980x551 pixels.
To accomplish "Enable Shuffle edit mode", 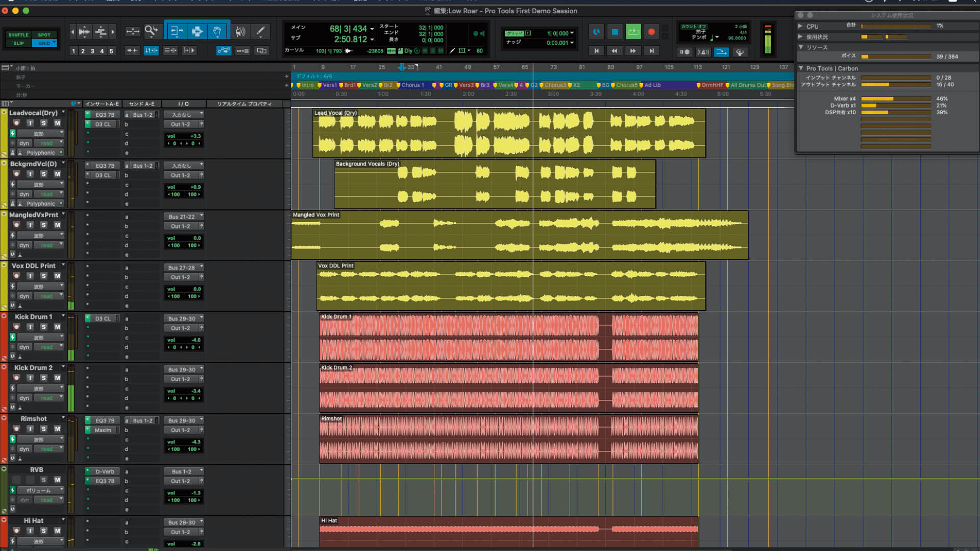I will (x=18, y=35).
